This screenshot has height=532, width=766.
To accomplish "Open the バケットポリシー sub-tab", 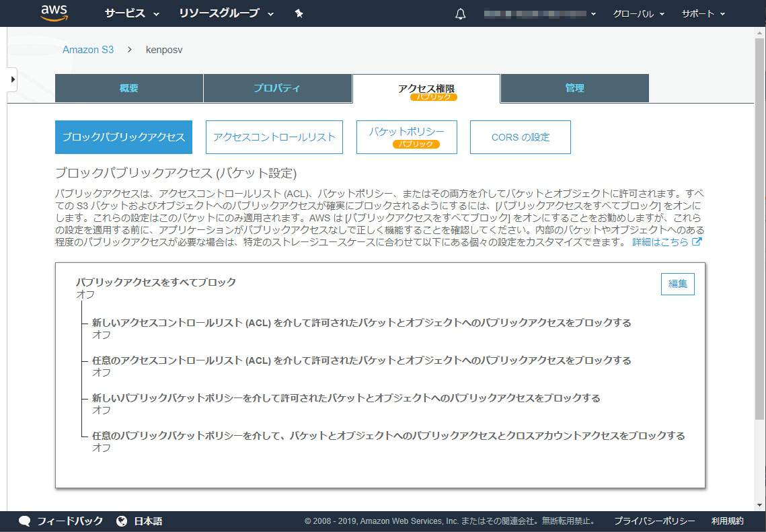I will tap(406, 137).
